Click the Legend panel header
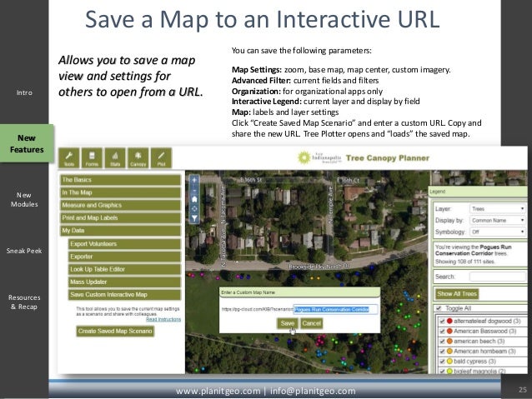The image size is (532, 399). (x=478, y=192)
